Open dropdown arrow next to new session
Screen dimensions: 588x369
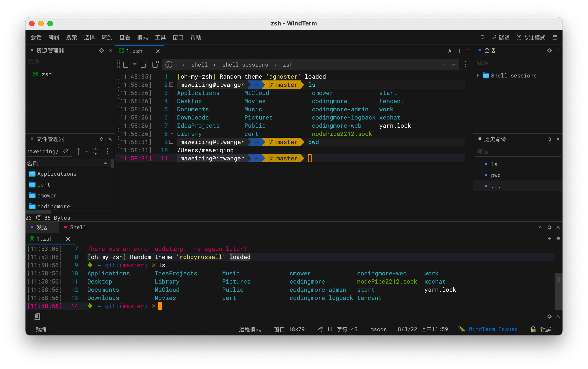point(134,64)
